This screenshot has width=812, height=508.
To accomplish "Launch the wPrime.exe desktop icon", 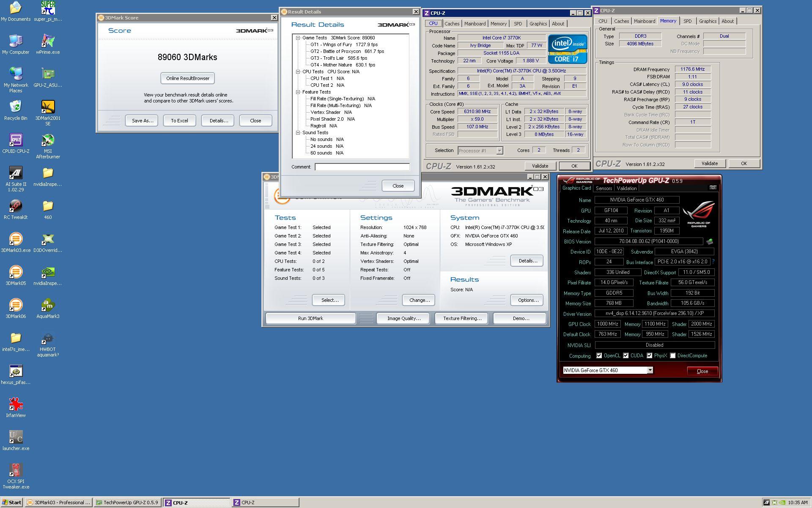I will (48, 44).
